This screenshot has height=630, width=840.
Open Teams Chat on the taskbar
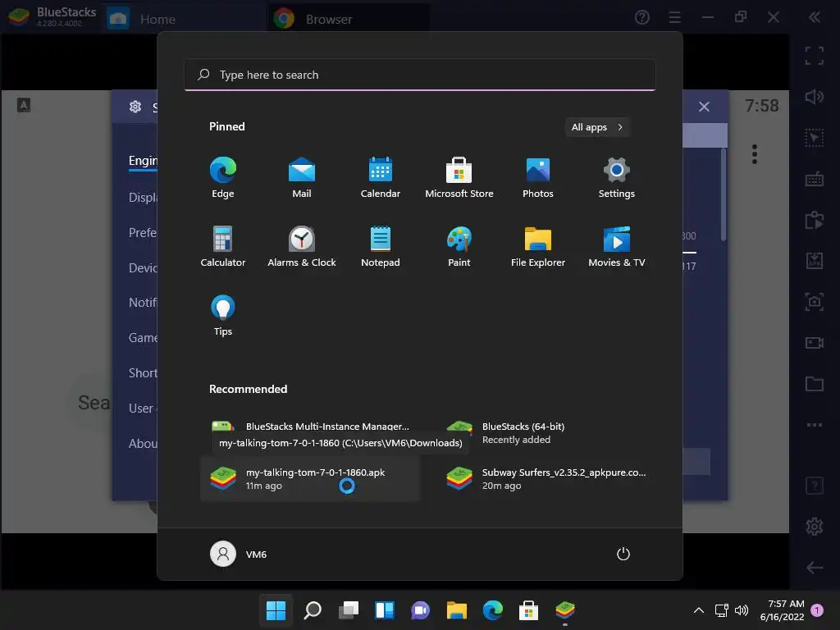click(421, 610)
